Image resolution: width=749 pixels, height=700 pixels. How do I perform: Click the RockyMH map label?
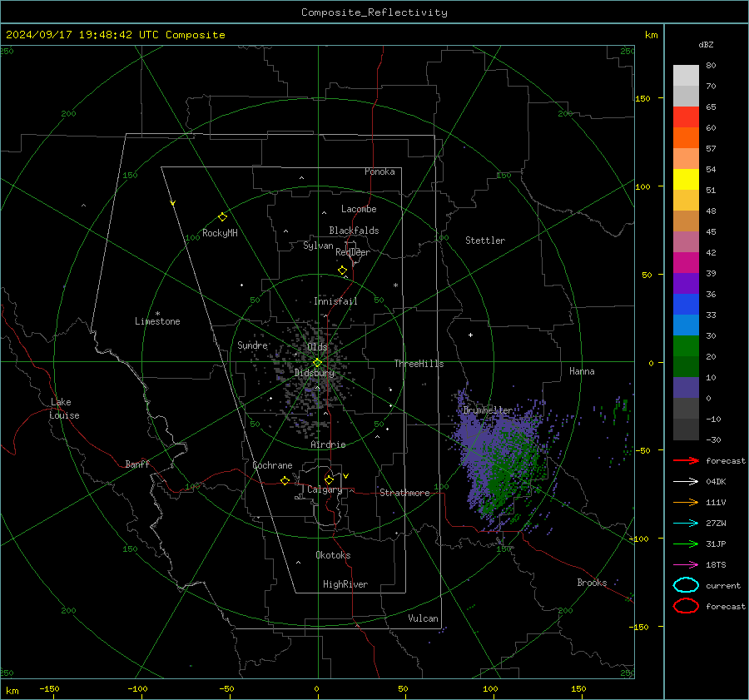pos(220,233)
